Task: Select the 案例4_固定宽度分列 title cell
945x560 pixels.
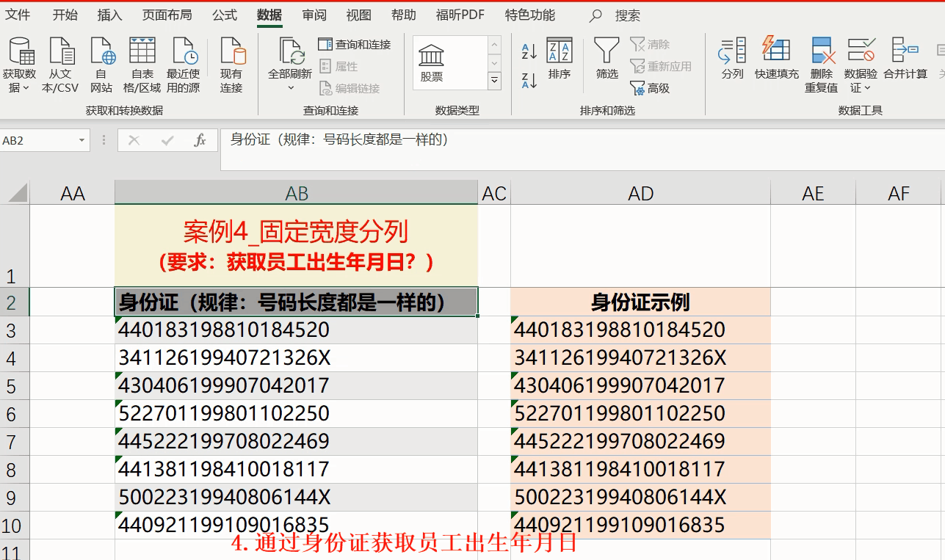Action: pyautogui.click(x=297, y=246)
